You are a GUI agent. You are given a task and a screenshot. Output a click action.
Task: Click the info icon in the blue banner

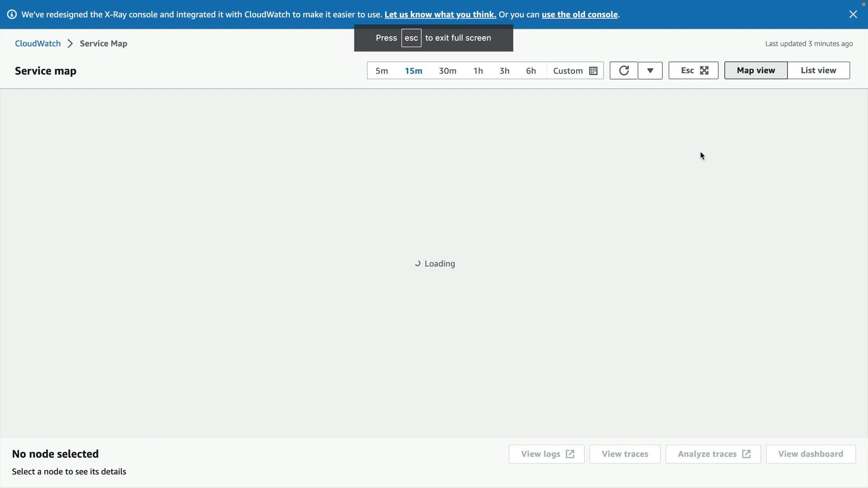pyautogui.click(x=12, y=14)
